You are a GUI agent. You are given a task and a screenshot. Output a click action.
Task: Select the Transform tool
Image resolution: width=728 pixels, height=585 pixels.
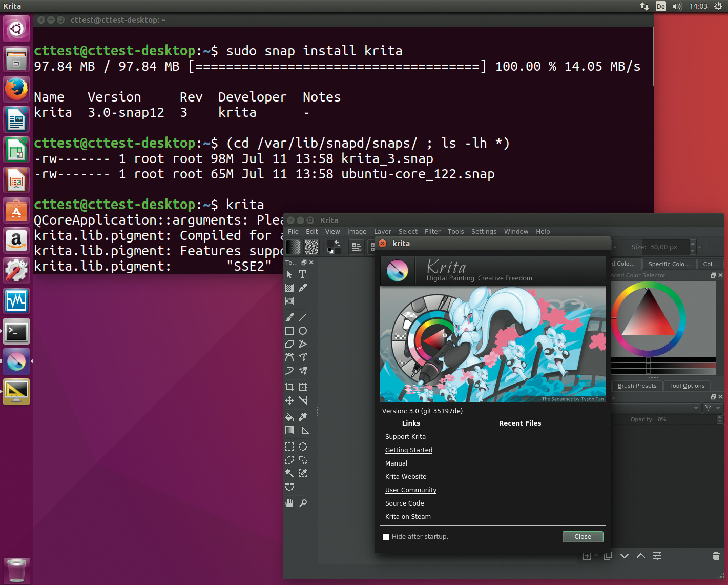tap(303, 387)
